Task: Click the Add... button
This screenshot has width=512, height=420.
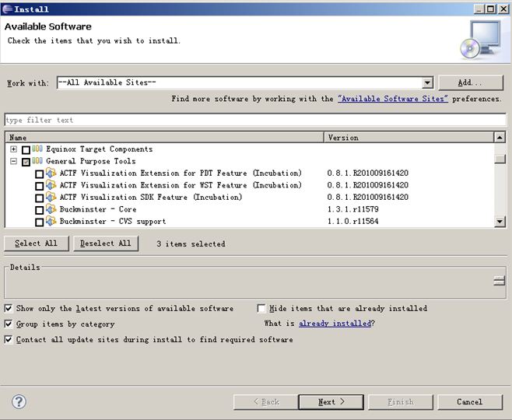Action: point(471,82)
